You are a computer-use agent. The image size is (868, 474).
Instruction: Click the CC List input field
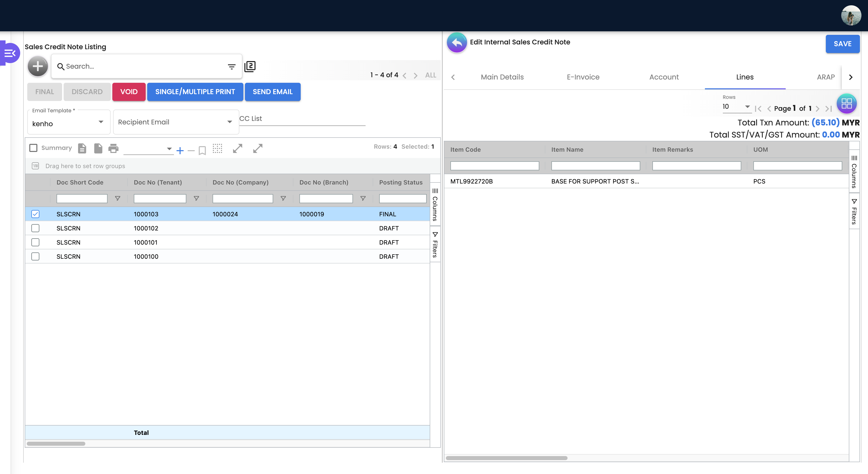pyautogui.click(x=302, y=119)
